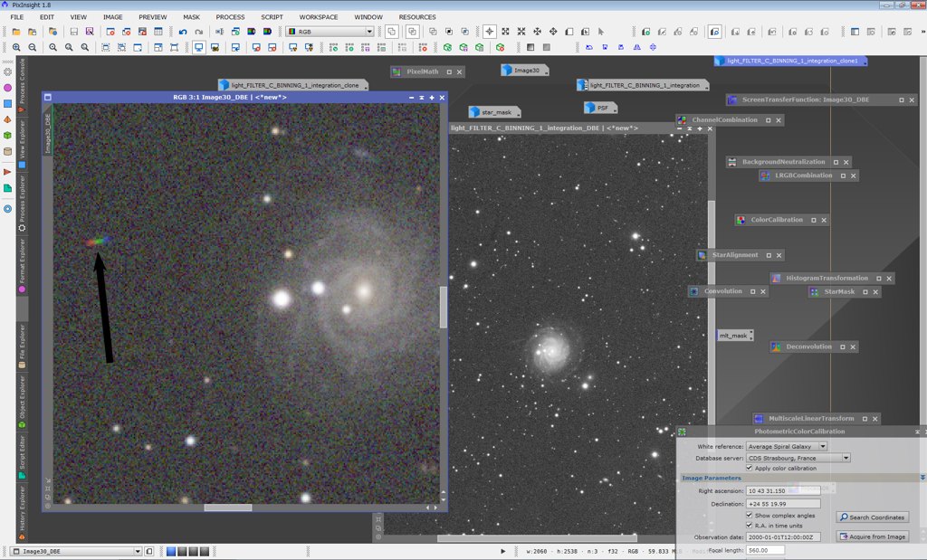Click the mlt_mask image icon
927x560 pixels.
735,336
